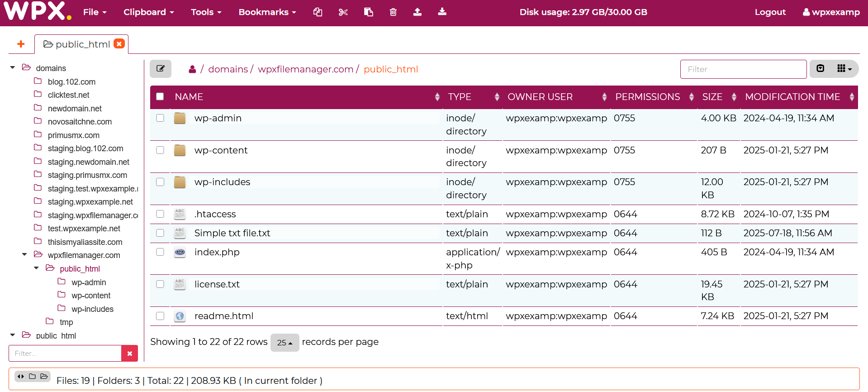Click the readme.html globe file icon
The image size is (868, 392).
[180, 316]
